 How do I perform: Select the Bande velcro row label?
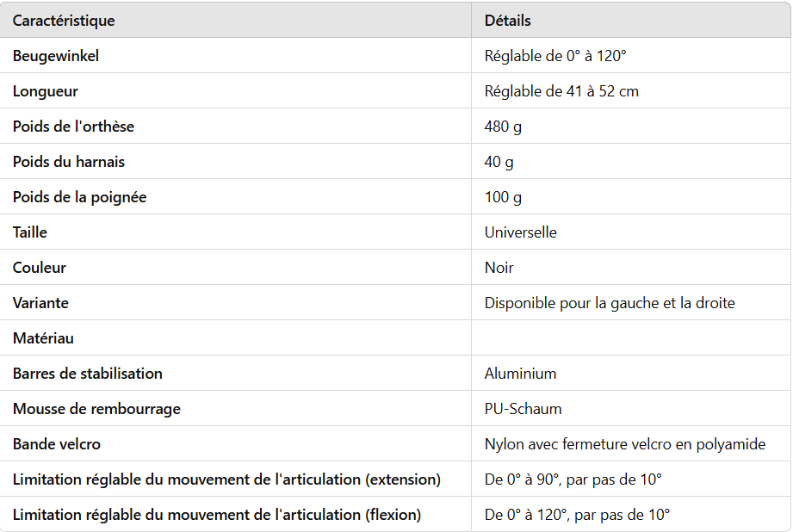pyautogui.click(x=57, y=444)
